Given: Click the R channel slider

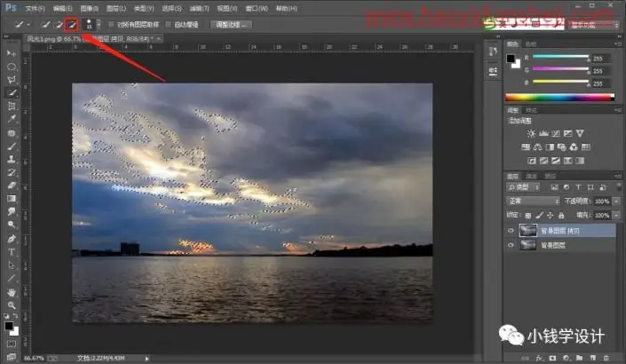Looking at the screenshot, I should [x=560, y=57].
